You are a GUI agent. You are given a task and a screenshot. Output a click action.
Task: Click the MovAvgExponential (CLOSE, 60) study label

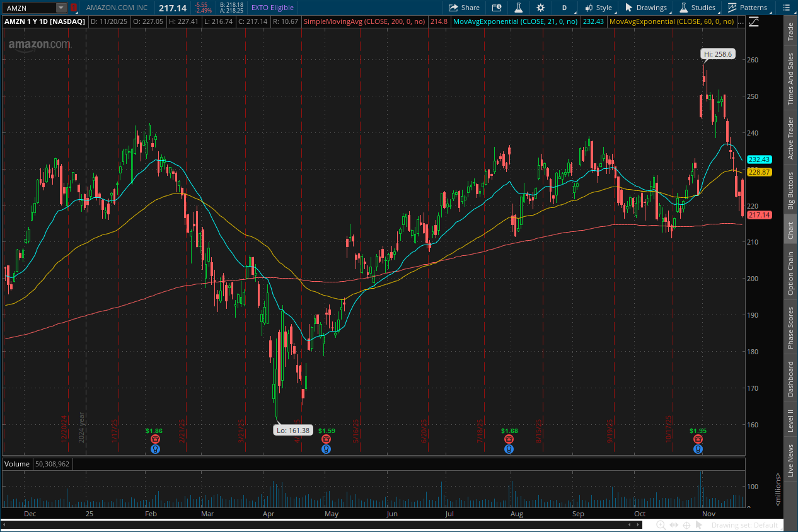click(x=671, y=21)
